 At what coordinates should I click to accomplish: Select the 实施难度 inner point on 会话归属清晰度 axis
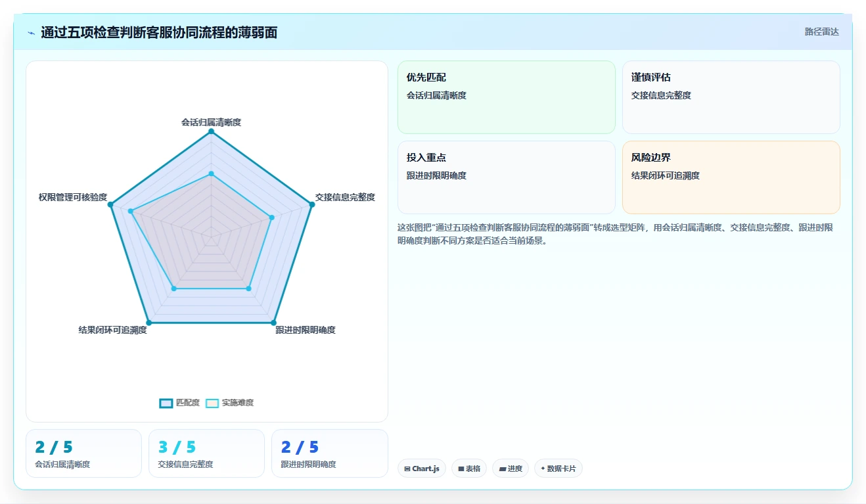click(211, 173)
